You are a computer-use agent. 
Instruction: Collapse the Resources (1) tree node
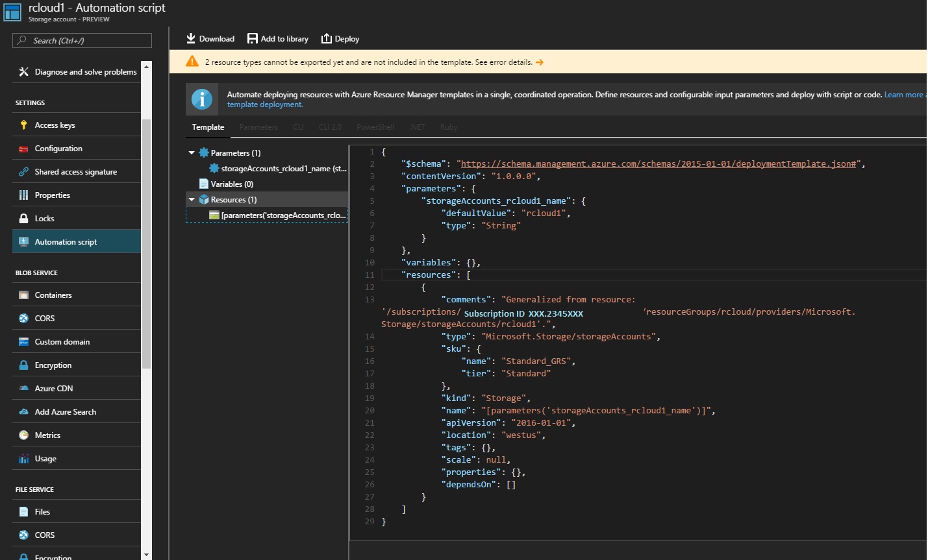[x=191, y=199]
